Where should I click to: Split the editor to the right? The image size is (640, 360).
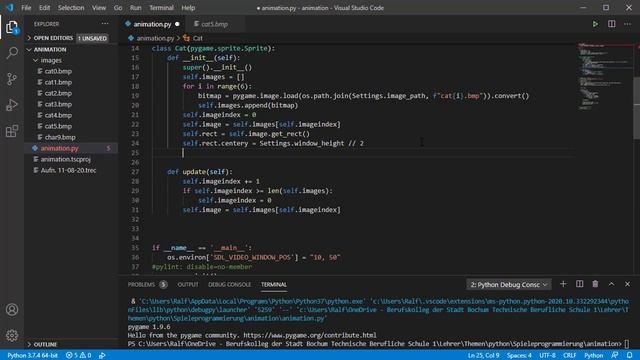(611, 24)
